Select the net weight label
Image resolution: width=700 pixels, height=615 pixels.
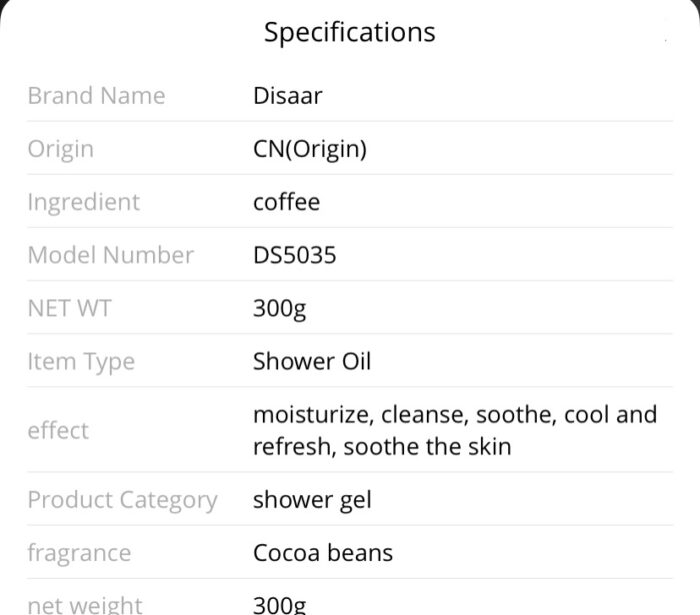coord(84,605)
